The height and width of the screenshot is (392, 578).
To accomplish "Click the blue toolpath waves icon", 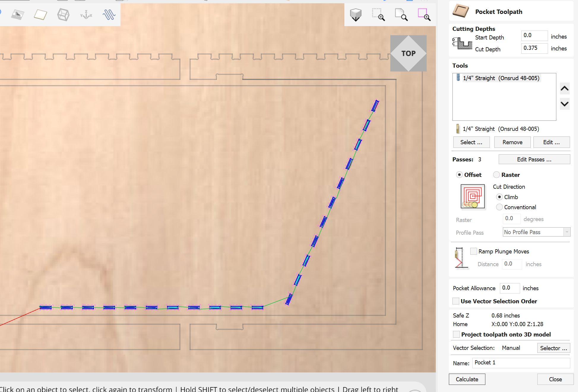I will pyautogui.click(x=109, y=14).
